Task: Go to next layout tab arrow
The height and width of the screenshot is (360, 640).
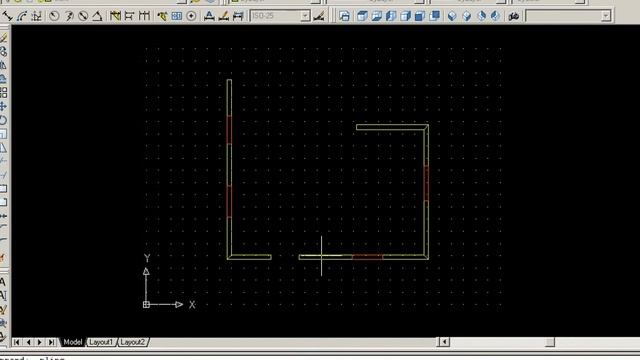Action: point(40,342)
